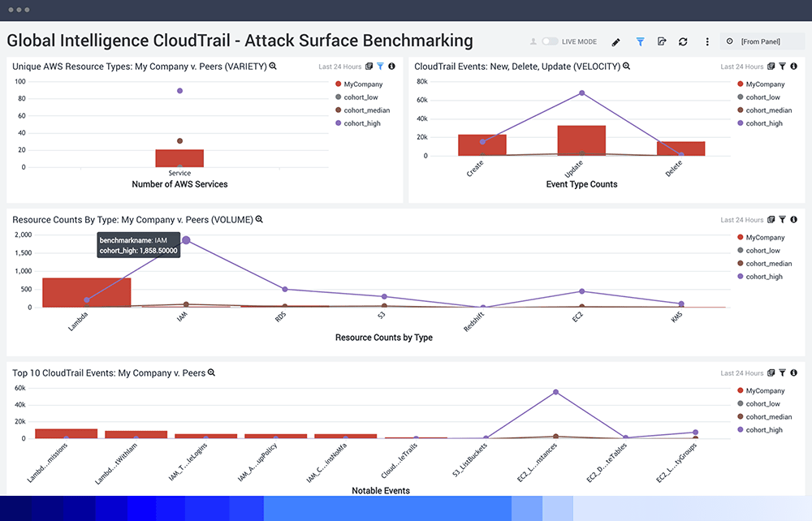Click Last 24 Hours on Top 10 Events panel
This screenshot has width=812, height=521.
tap(741, 372)
